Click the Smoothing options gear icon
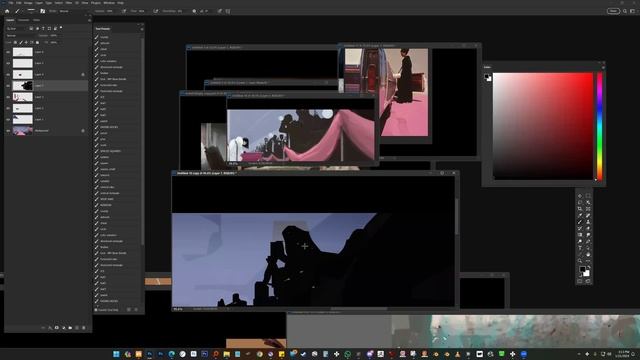 click(194, 11)
